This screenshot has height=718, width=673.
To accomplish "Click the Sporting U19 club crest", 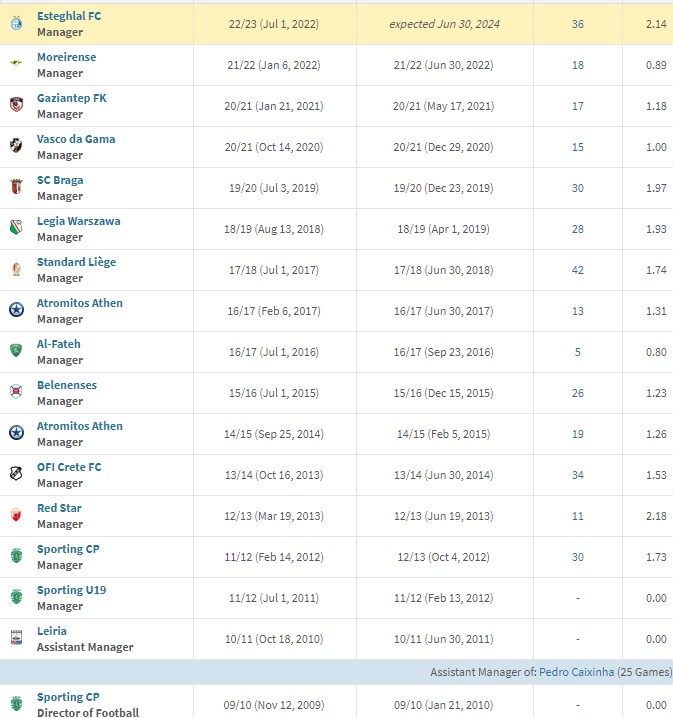I will [16, 597].
